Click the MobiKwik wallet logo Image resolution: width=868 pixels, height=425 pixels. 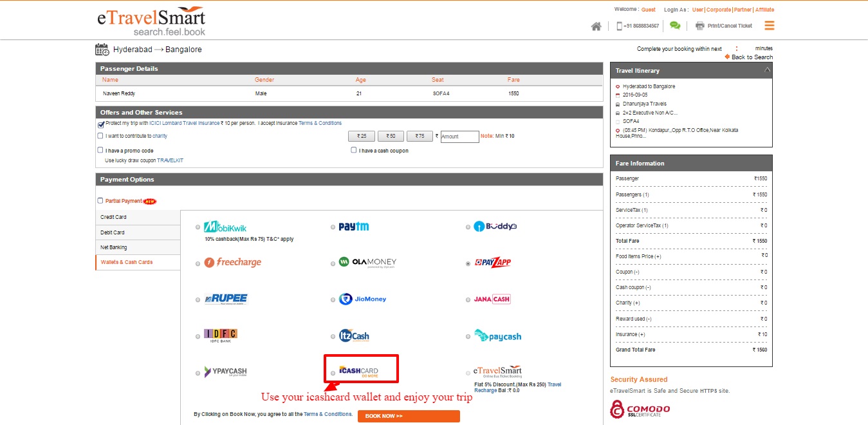225,227
